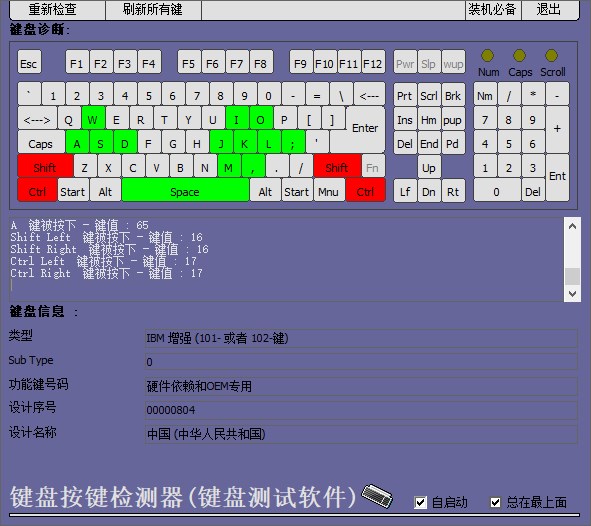Viewport: 591px width, 526px height.
Task: Click the green W key
Action: [93, 118]
